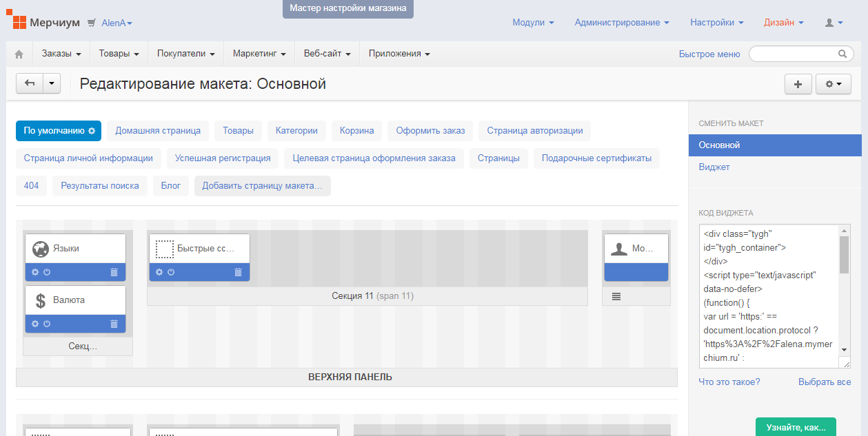Image resolution: width=868 pixels, height=436 pixels.
Task: Click Добавить страницу макета button
Action: [262, 185]
